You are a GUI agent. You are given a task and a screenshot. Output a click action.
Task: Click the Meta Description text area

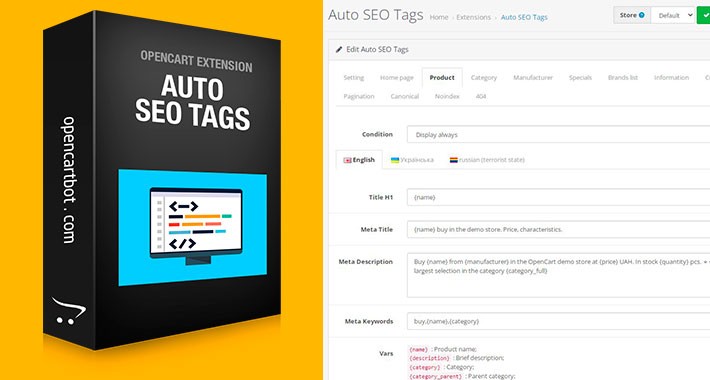[x=558, y=275]
